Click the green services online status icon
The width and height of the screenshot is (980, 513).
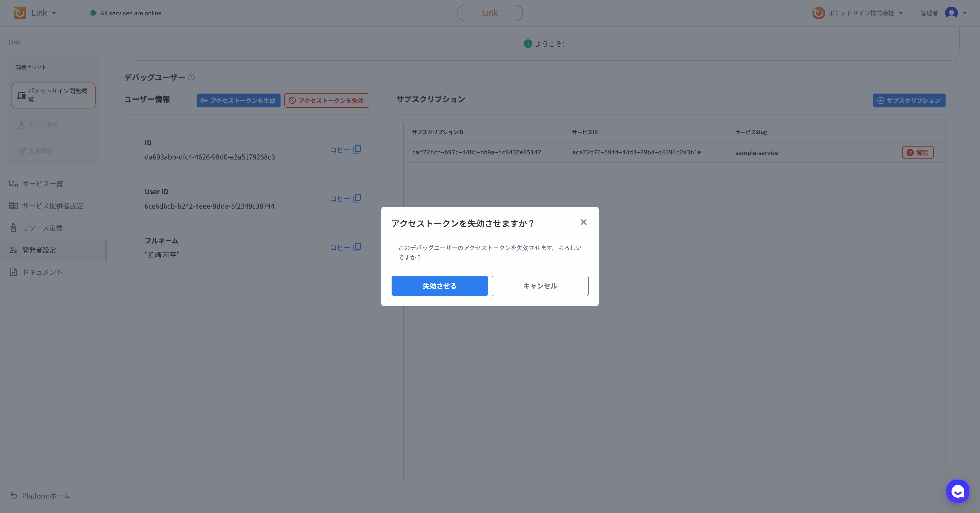click(93, 13)
